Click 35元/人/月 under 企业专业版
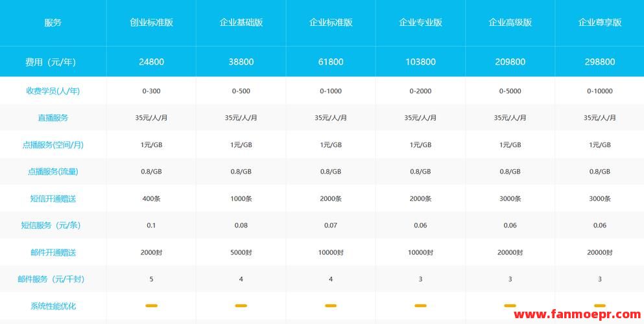Image resolution: width=644 pixels, height=324 pixels. coord(420,118)
